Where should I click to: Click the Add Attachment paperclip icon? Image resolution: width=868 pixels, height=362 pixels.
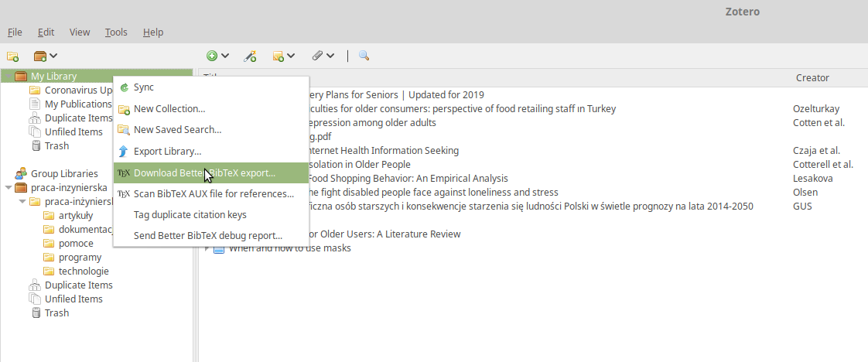tap(317, 56)
